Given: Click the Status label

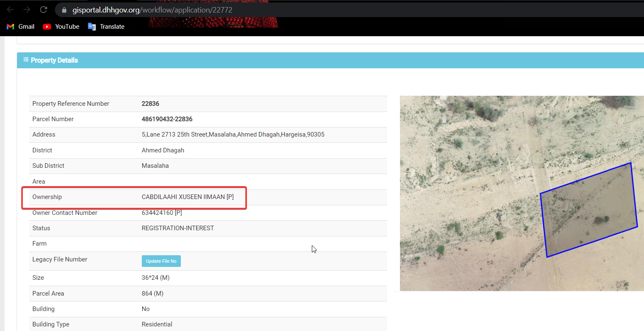Looking at the screenshot, I should coord(41,228).
